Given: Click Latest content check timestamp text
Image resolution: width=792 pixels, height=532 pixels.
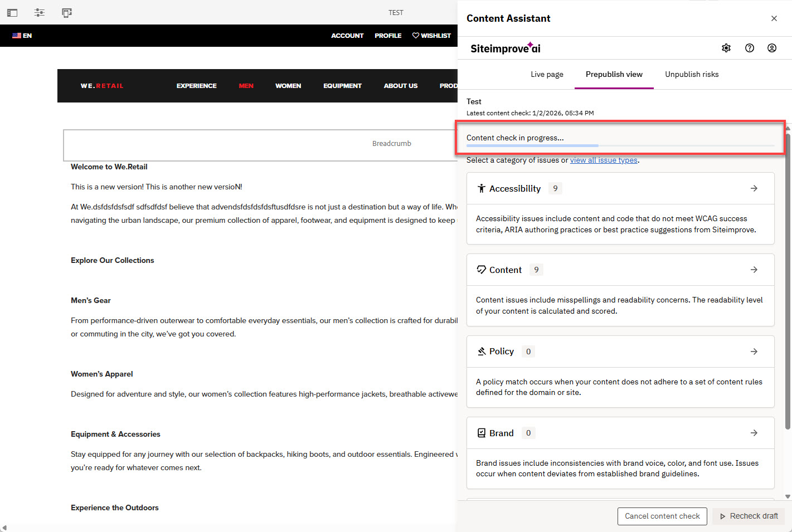Looking at the screenshot, I should point(530,113).
